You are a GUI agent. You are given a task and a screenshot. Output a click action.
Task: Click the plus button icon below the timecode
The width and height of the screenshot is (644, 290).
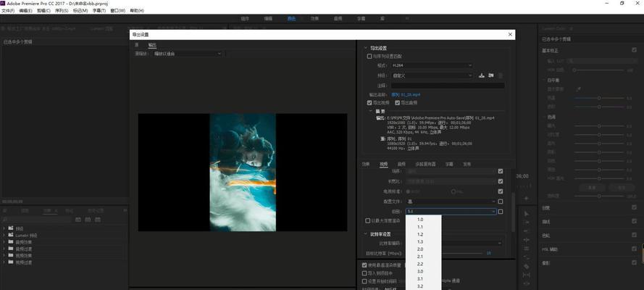tap(526, 199)
